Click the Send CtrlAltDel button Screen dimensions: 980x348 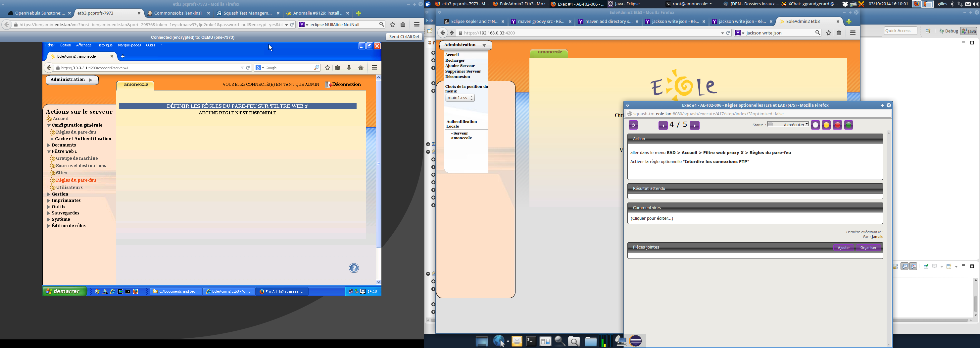click(x=404, y=37)
